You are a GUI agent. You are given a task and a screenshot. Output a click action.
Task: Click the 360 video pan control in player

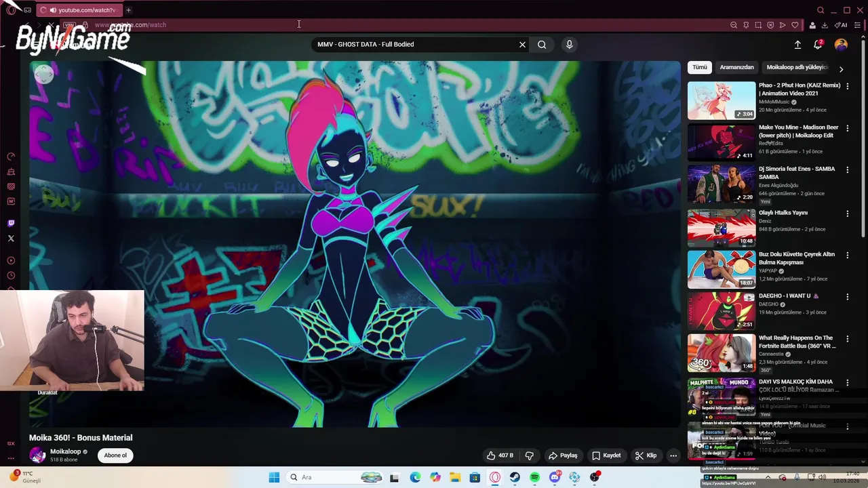44,75
